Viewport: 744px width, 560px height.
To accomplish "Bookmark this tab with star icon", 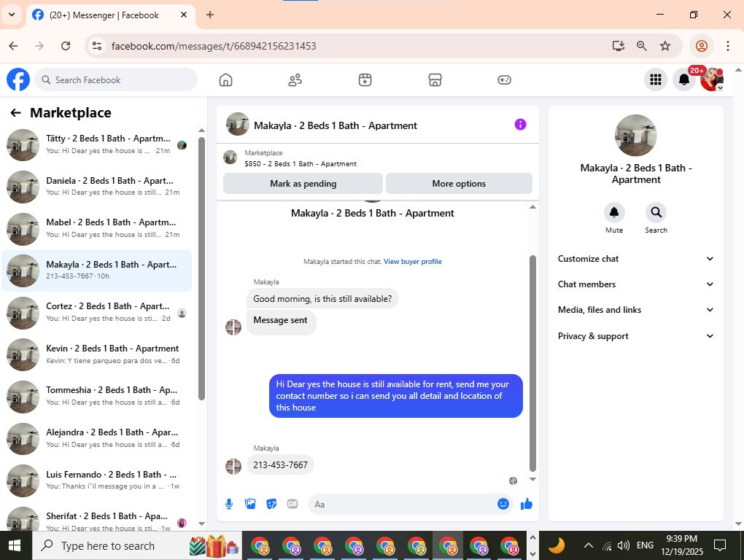I will 665,46.
